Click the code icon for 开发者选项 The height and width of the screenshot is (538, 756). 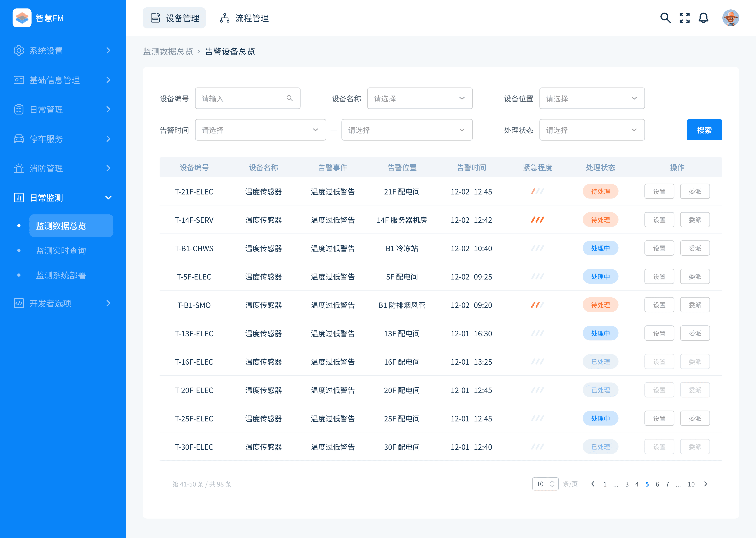pos(19,303)
